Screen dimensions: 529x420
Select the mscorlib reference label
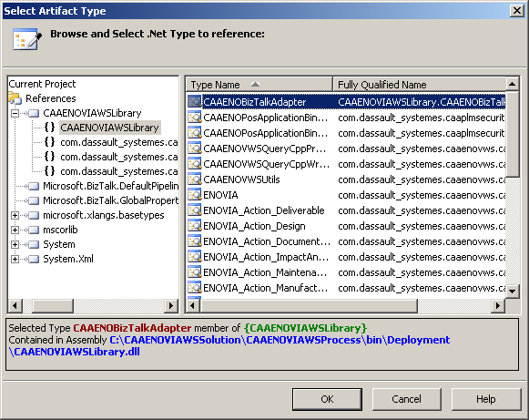coord(60,230)
